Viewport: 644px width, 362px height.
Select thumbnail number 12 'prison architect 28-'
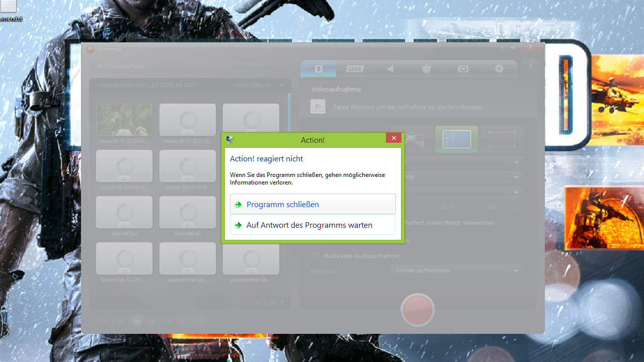251,258
